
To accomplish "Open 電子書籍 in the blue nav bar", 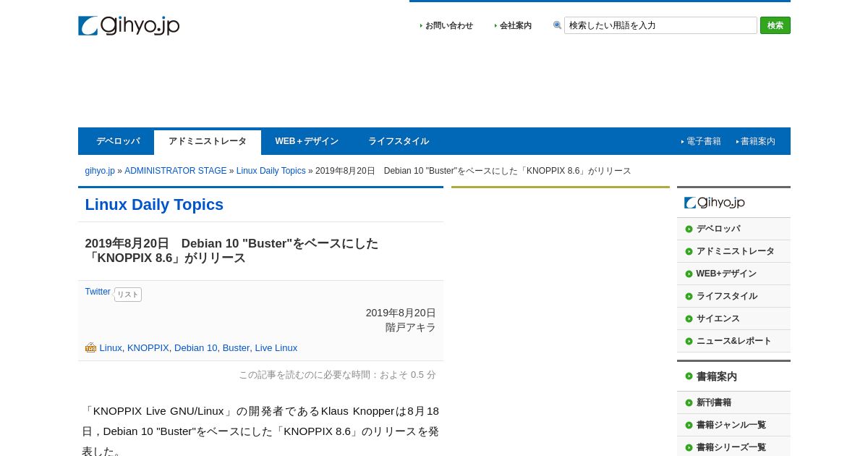I will coord(703,141).
